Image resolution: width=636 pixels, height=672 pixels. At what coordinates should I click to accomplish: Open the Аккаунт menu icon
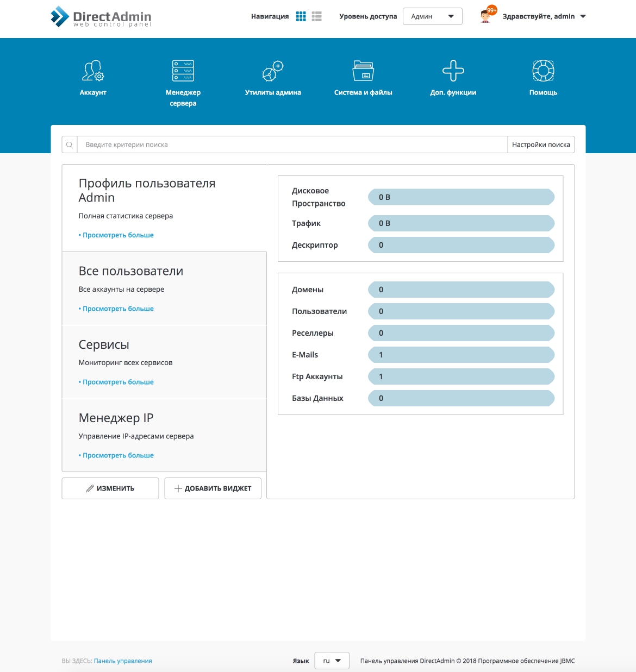coord(93,71)
